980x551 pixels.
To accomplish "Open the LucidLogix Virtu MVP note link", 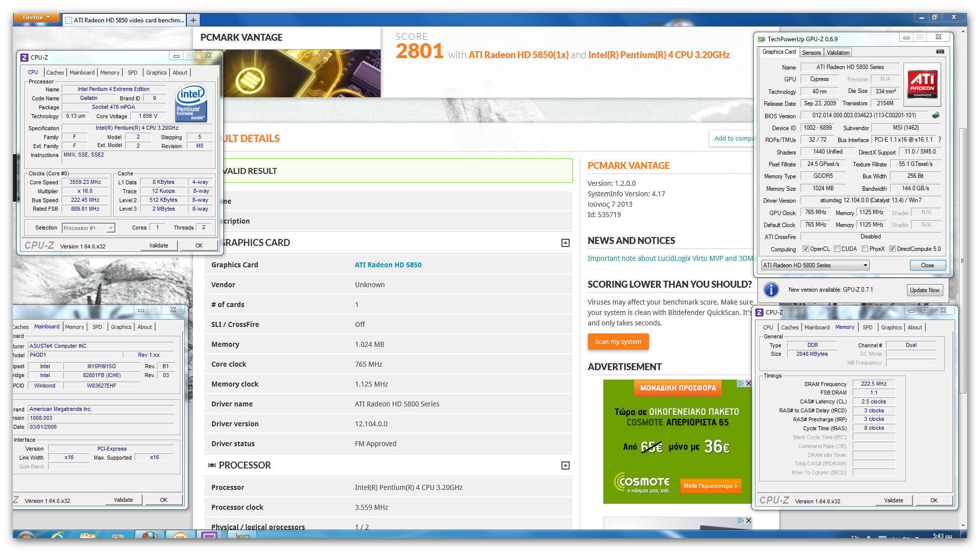I will pyautogui.click(x=670, y=258).
